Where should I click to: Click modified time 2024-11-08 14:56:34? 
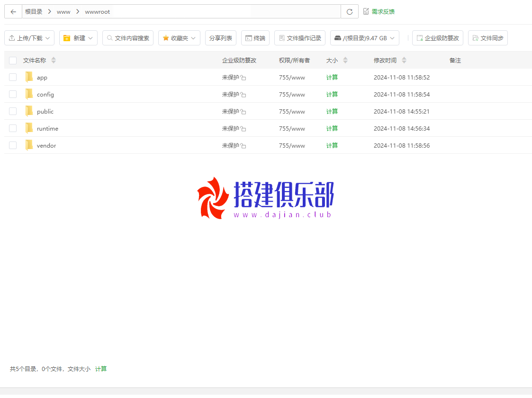[402, 128]
